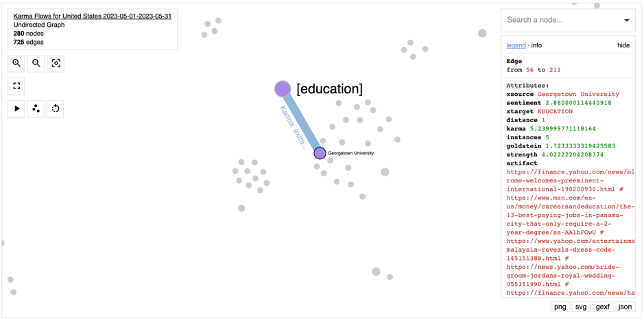Image resolution: width=644 pixels, height=321 pixels.
Task: Center the graph view
Action: [56, 63]
